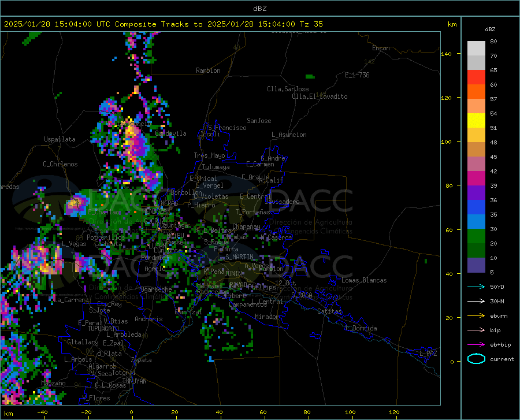Click the '-20' tick label on the km axis
The width and height of the screenshot is (520, 420).
click(86, 412)
